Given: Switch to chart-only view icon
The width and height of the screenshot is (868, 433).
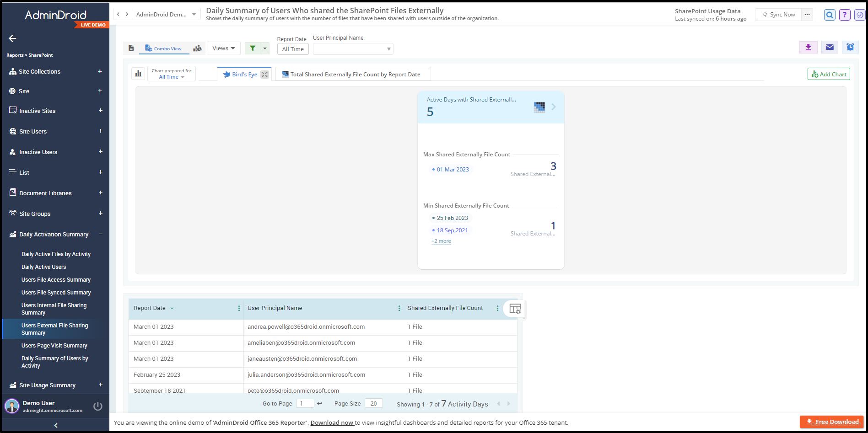Looking at the screenshot, I should tap(197, 48).
